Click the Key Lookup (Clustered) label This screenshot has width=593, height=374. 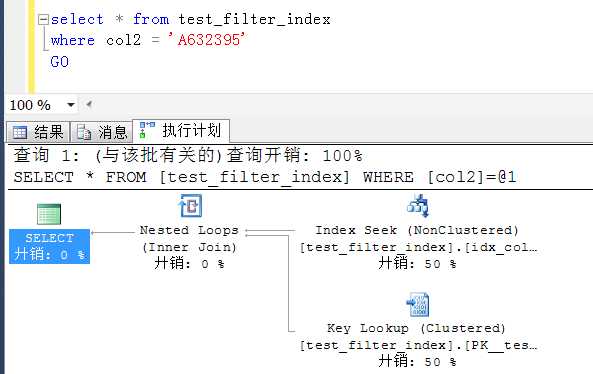pyautogui.click(x=416, y=328)
